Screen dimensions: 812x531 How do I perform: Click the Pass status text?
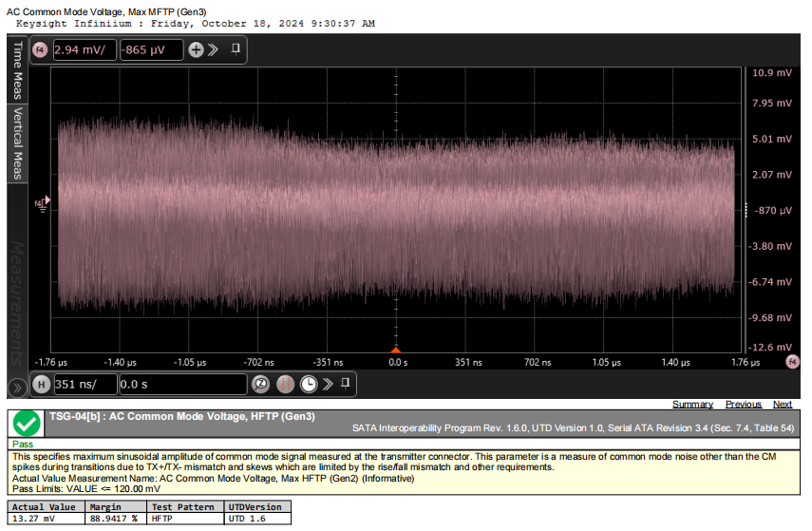click(23, 444)
